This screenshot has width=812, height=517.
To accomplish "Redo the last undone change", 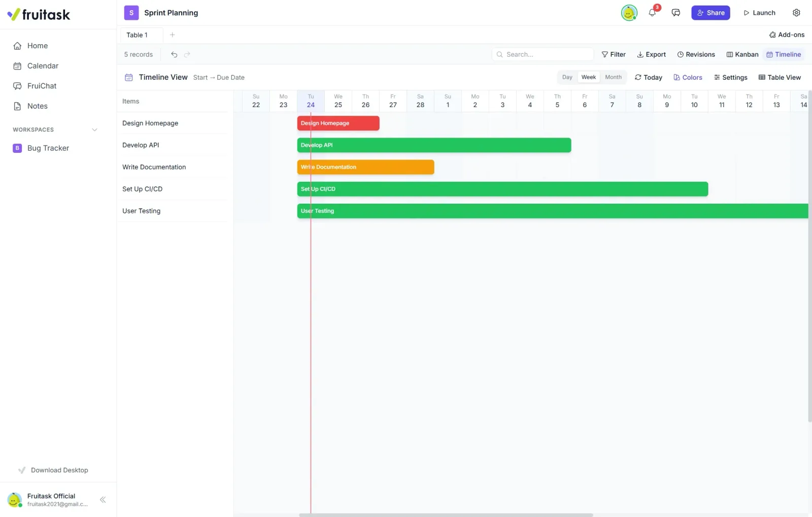I will point(187,54).
